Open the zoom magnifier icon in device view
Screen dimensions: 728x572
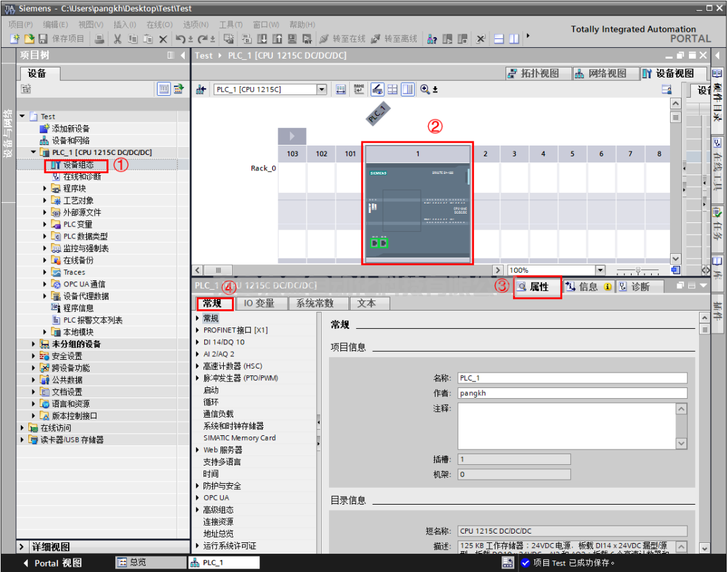pos(423,89)
